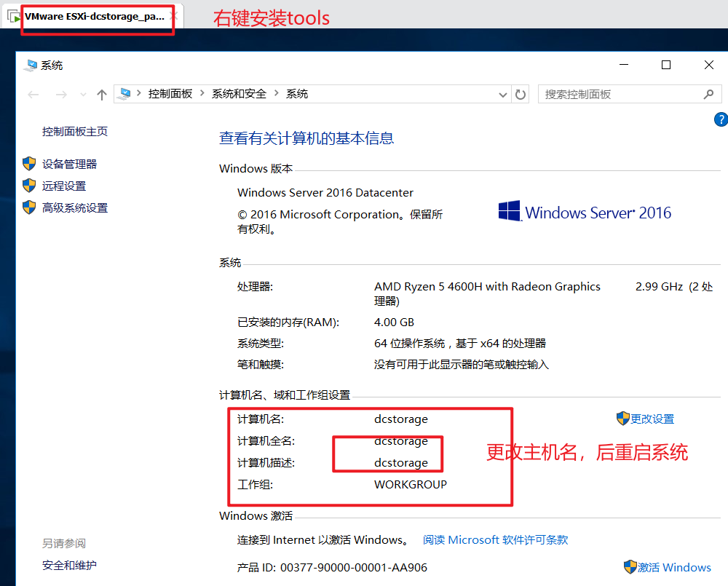Open help via the question mark icon
The width and height of the screenshot is (728, 586).
[721, 119]
